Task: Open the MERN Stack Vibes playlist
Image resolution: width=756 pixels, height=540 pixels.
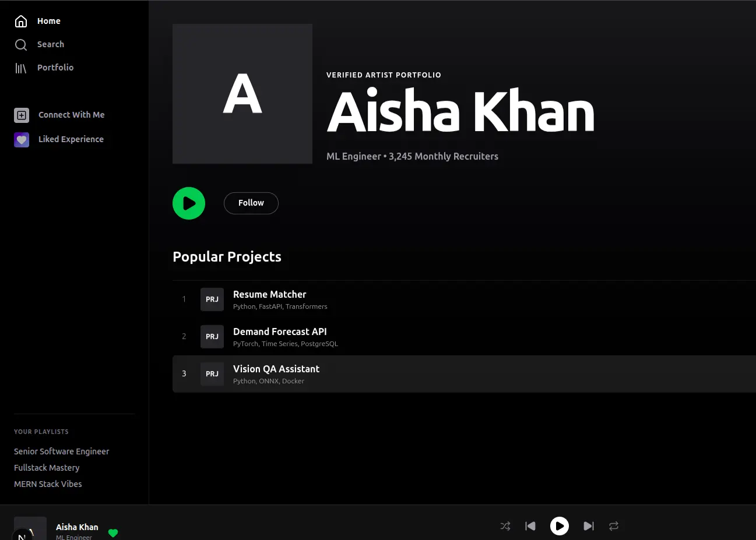Action: (x=48, y=484)
